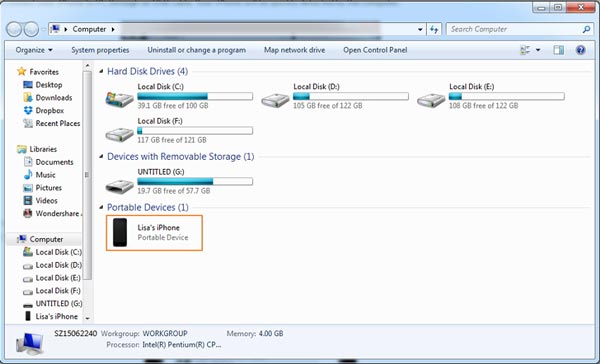Click the '117 GB free of 121 GB' text
The image size is (600, 364).
click(172, 140)
